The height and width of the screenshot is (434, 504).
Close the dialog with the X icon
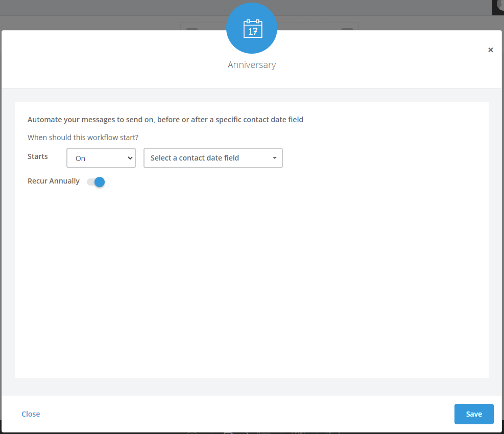(491, 50)
